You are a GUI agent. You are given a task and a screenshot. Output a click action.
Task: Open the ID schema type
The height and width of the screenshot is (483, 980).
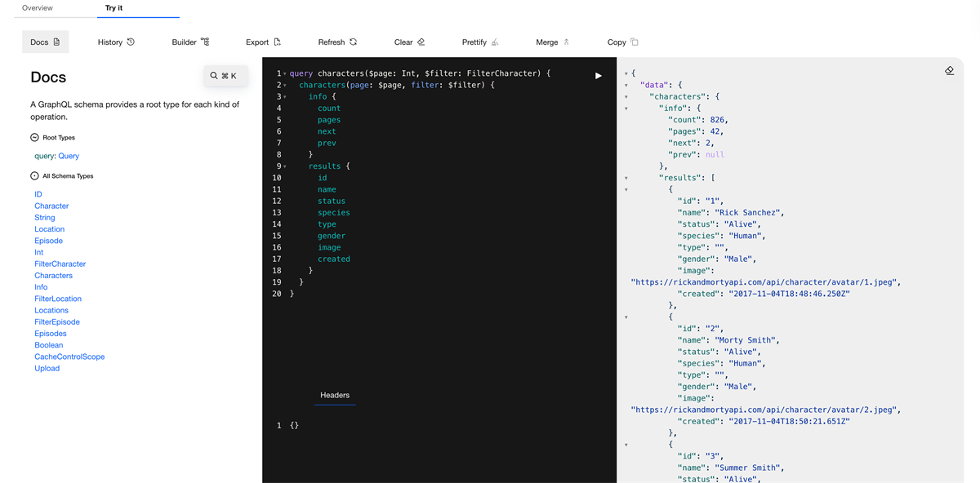pyautogui.click(x=38, y=194)
